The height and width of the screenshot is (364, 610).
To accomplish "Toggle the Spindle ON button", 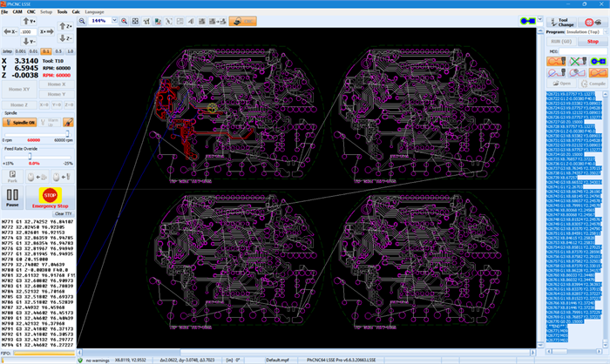I will pos(20,123).
